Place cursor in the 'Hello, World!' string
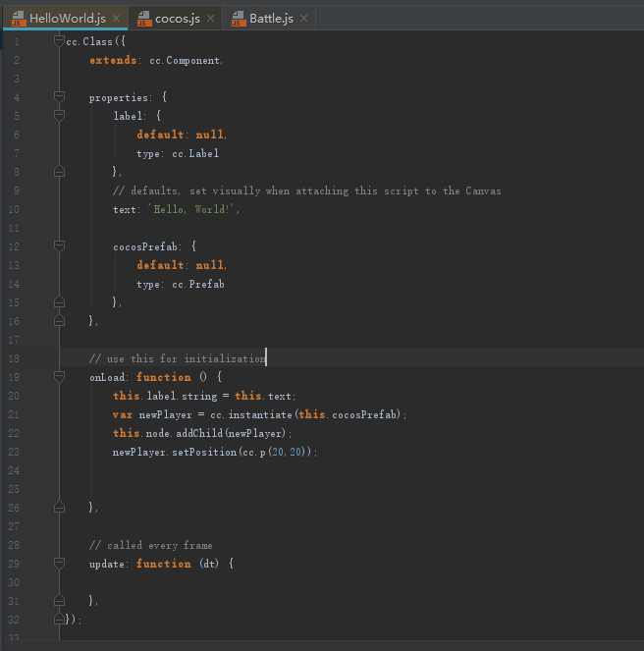 pyautogui.click(x=192, y=209)
